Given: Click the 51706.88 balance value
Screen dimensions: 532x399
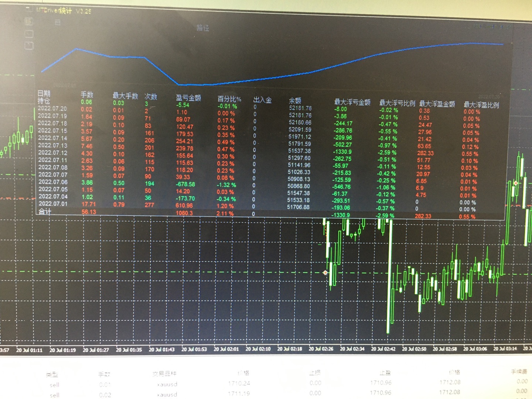Looking at the screenshot, I should pos(299,207).
